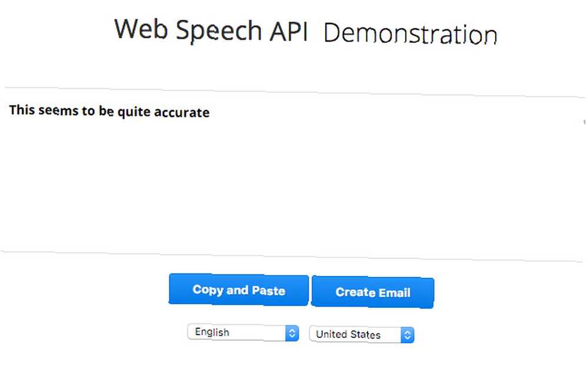The width and height of the screenshot is (588, 365).
Task: Click the arrow stepper on English selector
Action: point(292,333)
